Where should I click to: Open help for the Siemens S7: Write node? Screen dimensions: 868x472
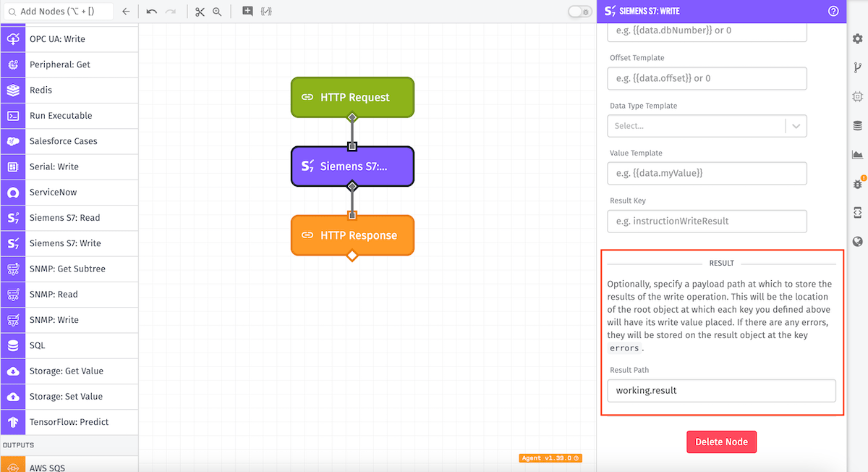pyautogui.click(x=833, y=12)
